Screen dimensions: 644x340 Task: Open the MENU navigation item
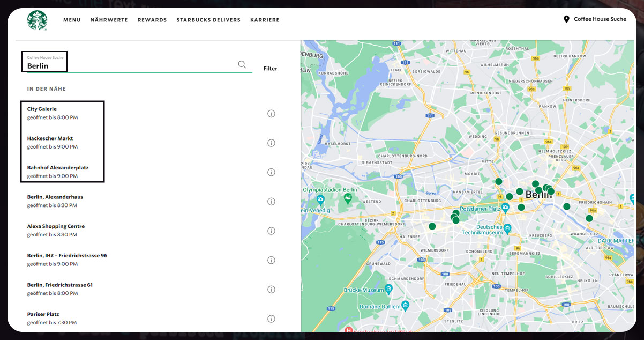tap(72, 20)
